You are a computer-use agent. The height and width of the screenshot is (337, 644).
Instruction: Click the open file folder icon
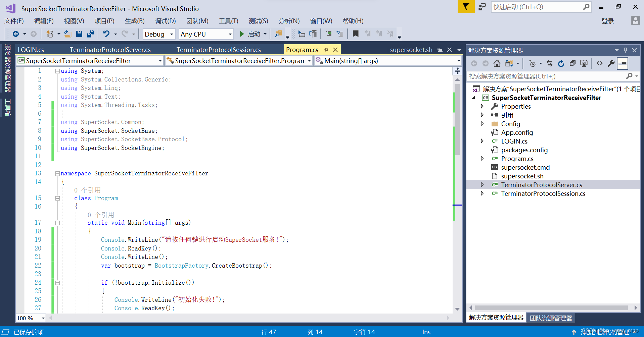[x=68, y=34]
